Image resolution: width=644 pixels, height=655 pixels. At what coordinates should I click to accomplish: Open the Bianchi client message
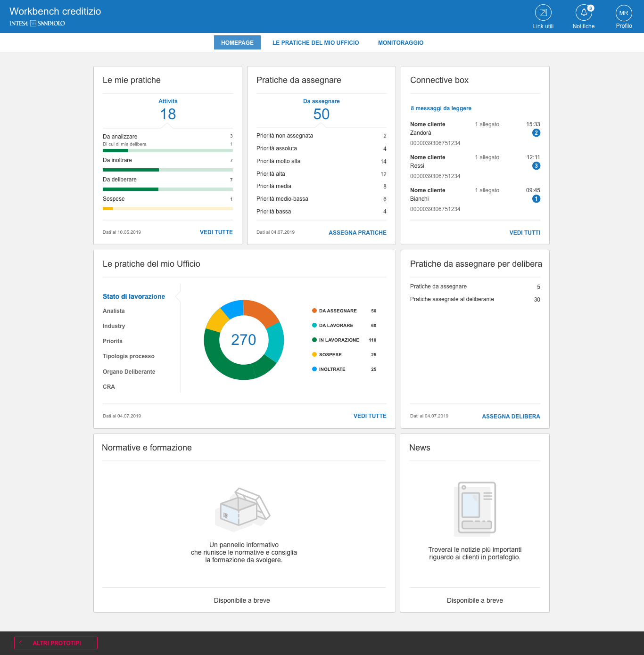475,199
